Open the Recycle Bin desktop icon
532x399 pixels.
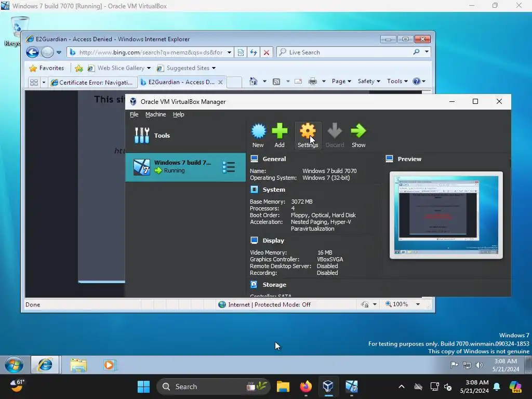point(18,32)
